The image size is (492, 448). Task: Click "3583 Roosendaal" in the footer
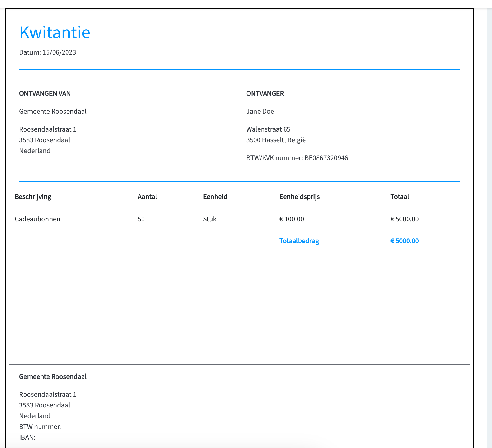[x=44, y=405]
